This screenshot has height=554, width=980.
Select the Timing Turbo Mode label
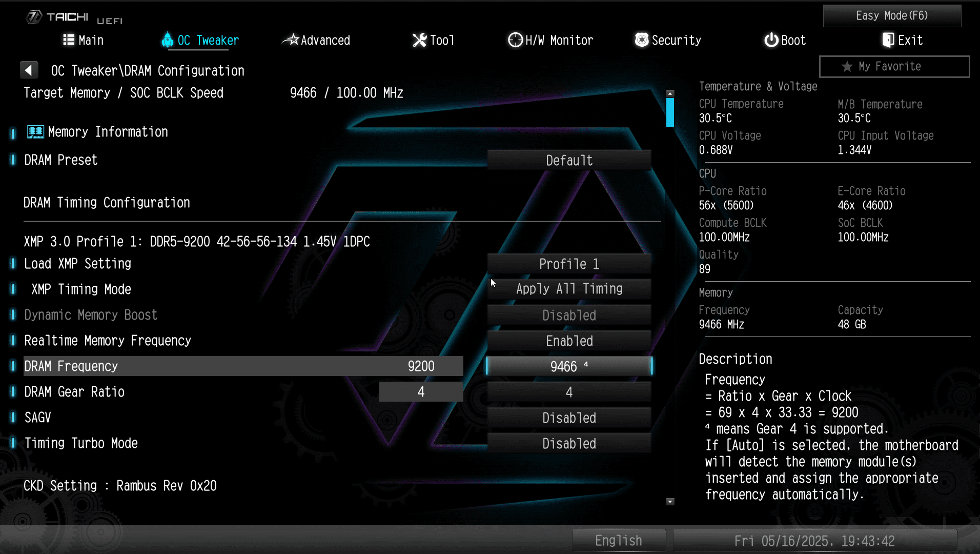81,443
